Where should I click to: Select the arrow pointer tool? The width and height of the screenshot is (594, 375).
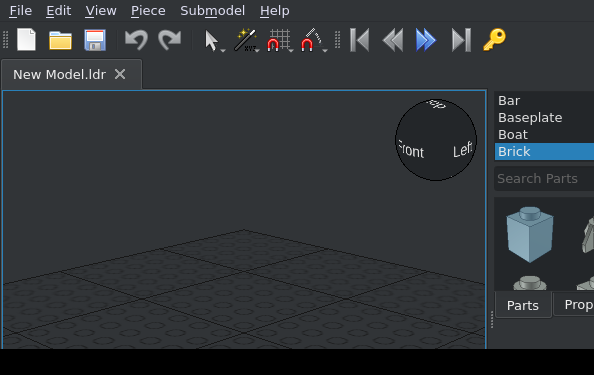211,41
